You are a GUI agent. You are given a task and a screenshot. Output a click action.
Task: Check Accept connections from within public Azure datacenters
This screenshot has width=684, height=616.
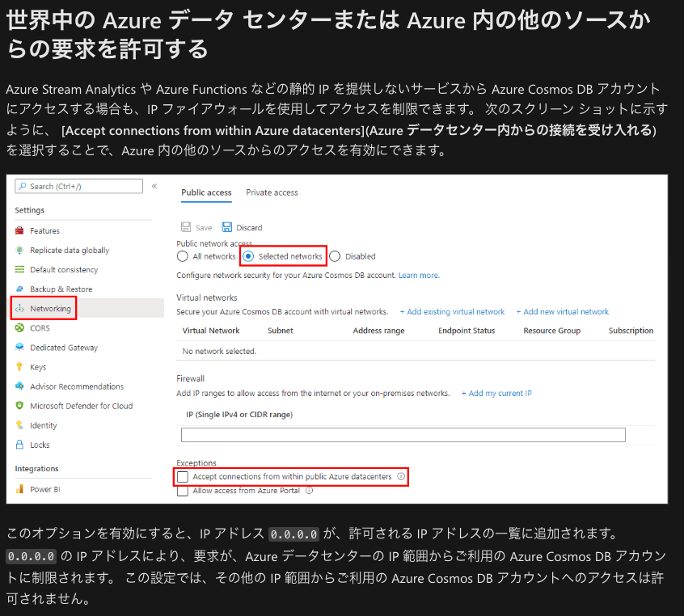coord(183,477)
